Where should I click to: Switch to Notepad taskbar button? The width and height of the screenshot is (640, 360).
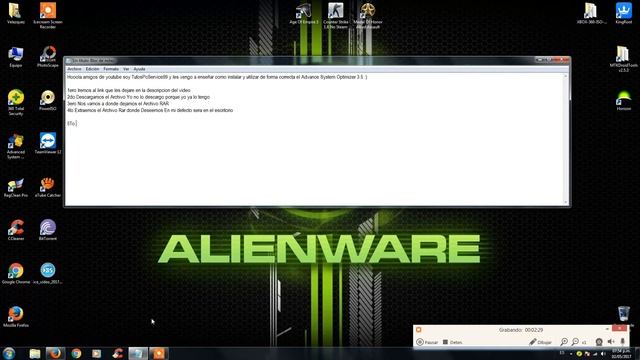[138, 353]
